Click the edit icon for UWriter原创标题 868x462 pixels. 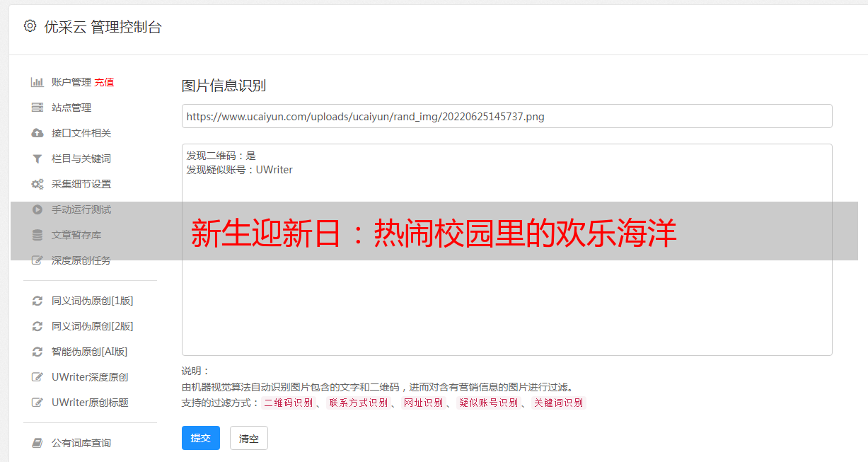(37, 403)
